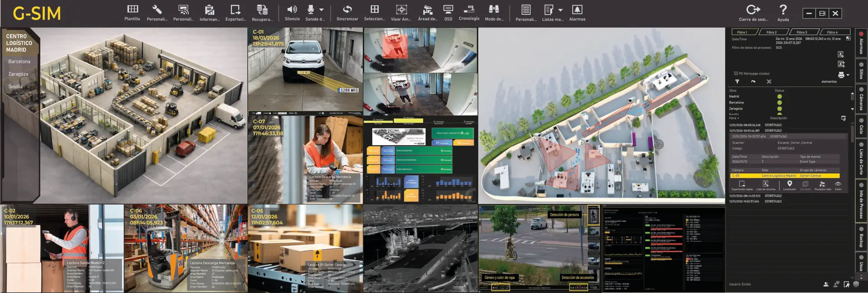Select Sevilla in the site list
This screenshot has height=293, width=868.
pyautogui.click(x=15, y=86)
